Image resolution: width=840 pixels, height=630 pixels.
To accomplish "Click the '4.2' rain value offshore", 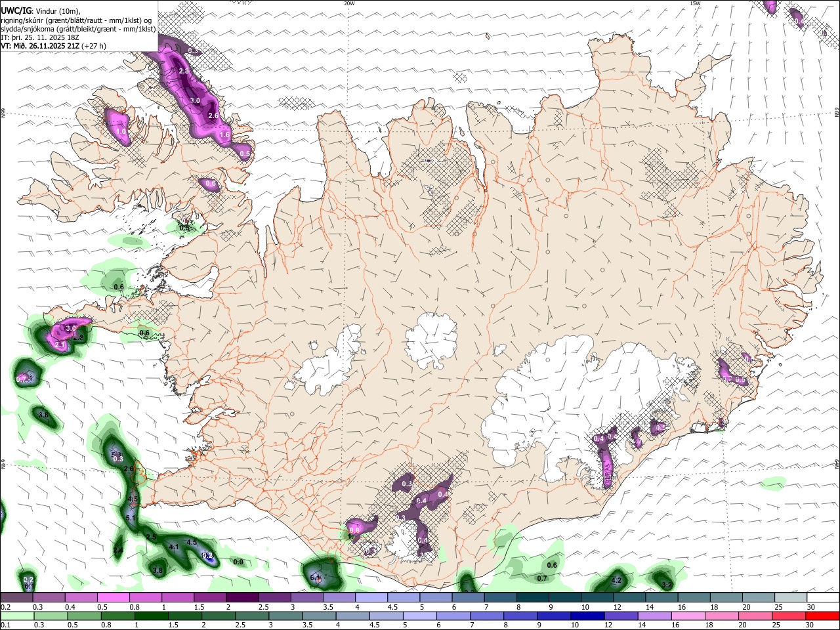I will [x=616, y=580].
